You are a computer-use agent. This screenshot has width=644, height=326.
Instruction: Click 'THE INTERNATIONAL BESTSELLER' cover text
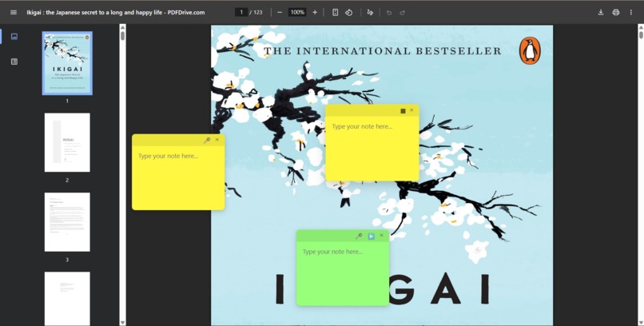point(383,51)
